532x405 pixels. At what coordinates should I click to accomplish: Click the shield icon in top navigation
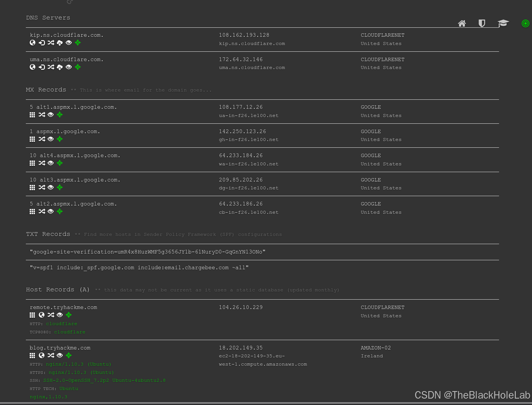click(482, 24)
